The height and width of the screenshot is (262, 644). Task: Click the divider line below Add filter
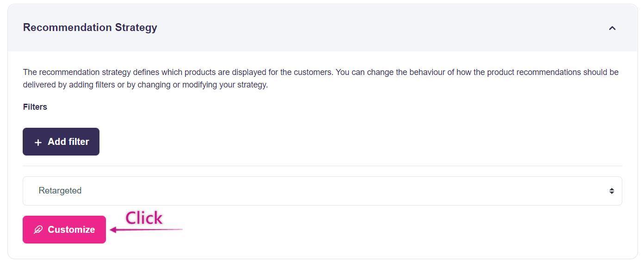pos(322,166)
